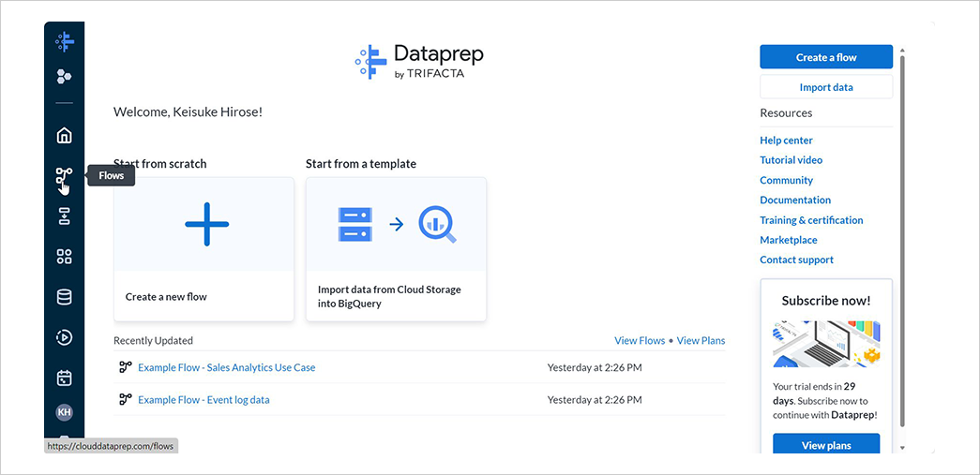Open the Help center link
The image size is (980, 475).
click(786, 141)
